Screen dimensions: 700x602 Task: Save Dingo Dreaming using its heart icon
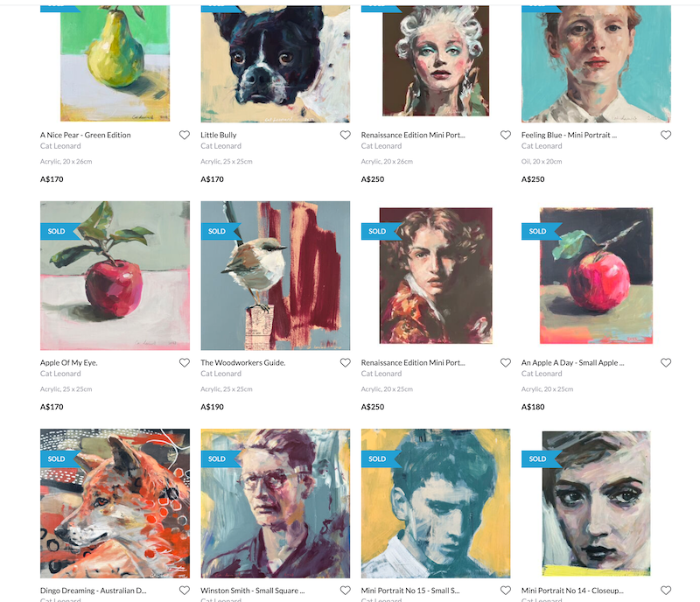[x=185, y=591]
